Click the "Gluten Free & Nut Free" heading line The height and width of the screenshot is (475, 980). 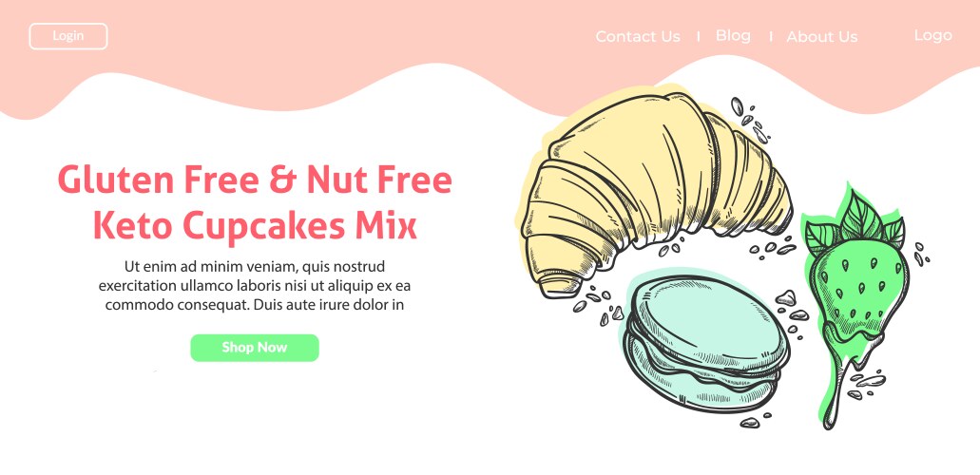click(x=255, y=180)
